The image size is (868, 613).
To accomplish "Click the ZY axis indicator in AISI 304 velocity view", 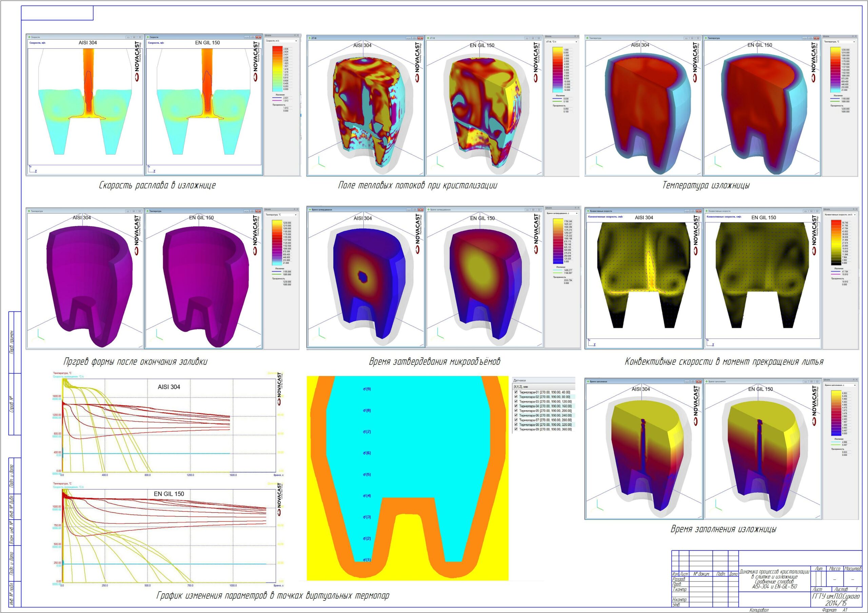I will point(33,169).
